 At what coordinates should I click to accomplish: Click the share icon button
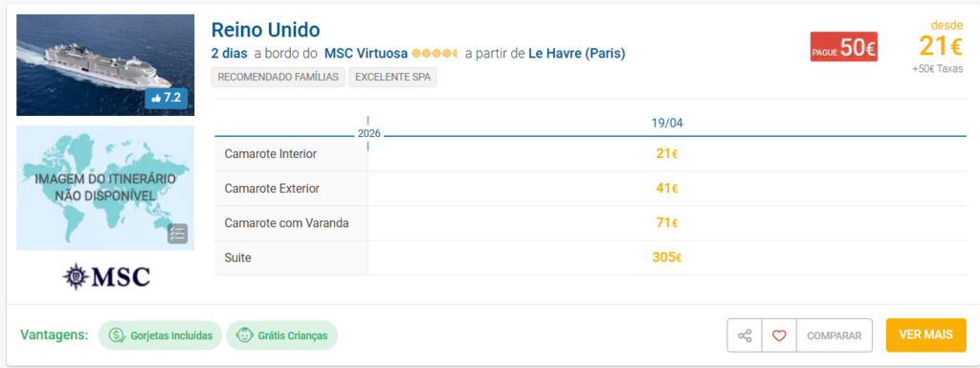745,335
